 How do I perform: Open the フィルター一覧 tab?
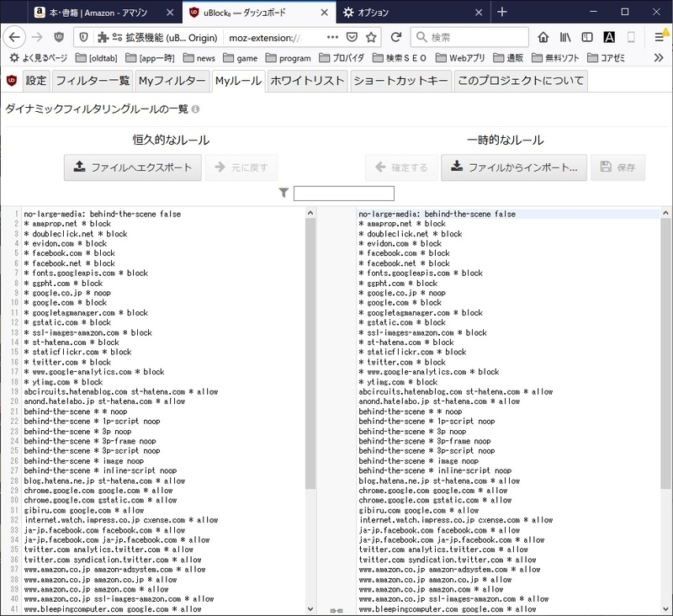tap(93, 81)
